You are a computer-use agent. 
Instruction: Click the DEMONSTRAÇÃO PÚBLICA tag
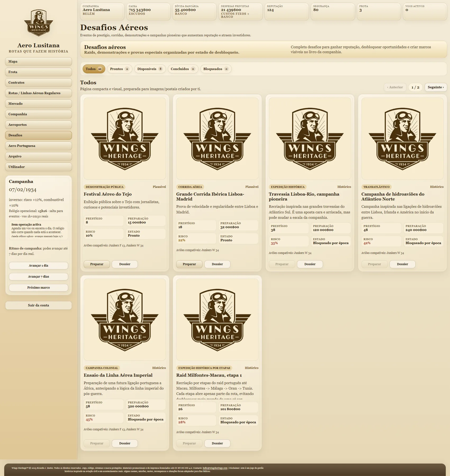click(x=104, y=187)
